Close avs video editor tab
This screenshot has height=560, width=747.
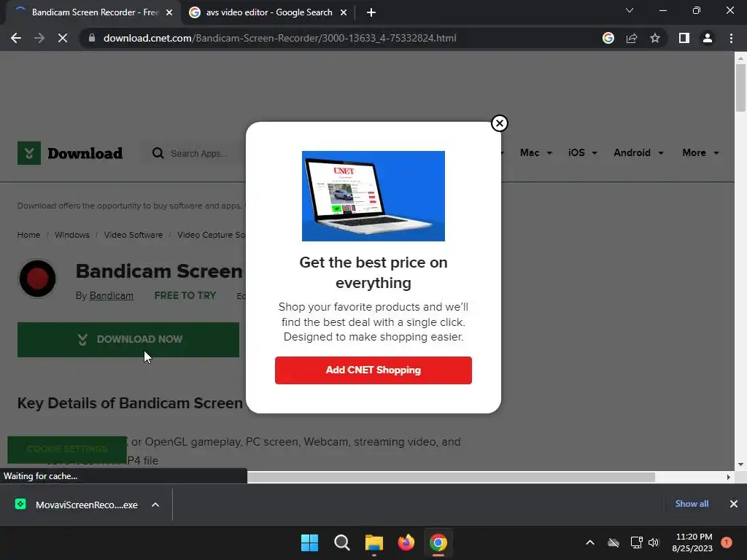pos(344,12)
